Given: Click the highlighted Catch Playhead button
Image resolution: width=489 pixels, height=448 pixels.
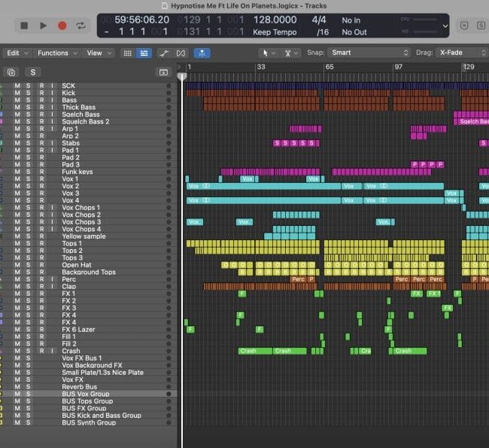Looking at the screenshot, I should 202,53.
